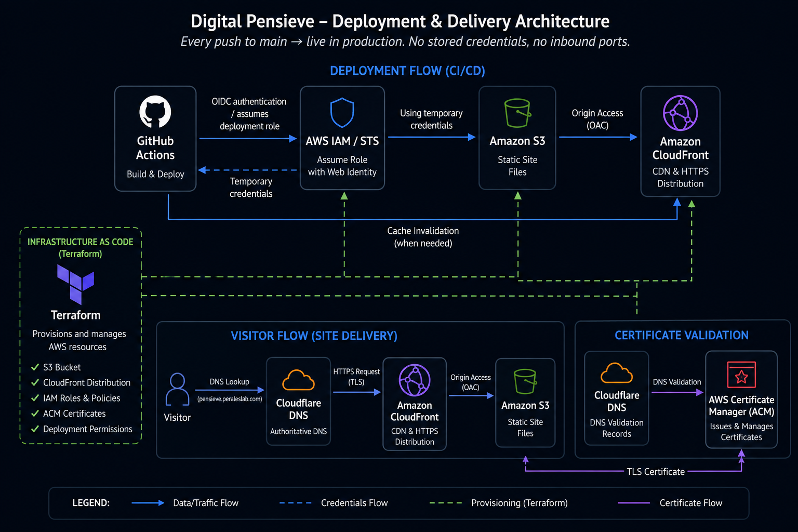
Task: Click the 'OIDC authentication / assumes deployment role' label
Action: click(x=249, y=114)
